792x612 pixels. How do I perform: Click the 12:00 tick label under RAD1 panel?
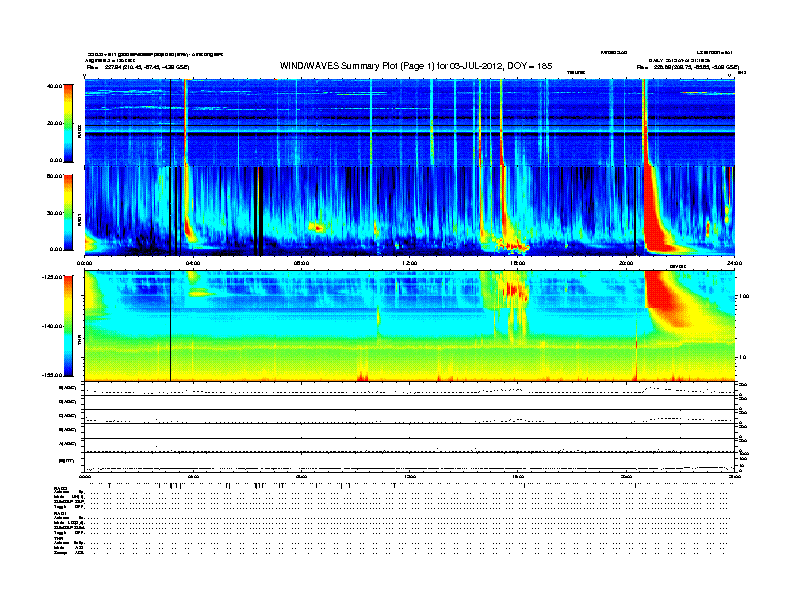pyautogui.click(x=410, y=263)
